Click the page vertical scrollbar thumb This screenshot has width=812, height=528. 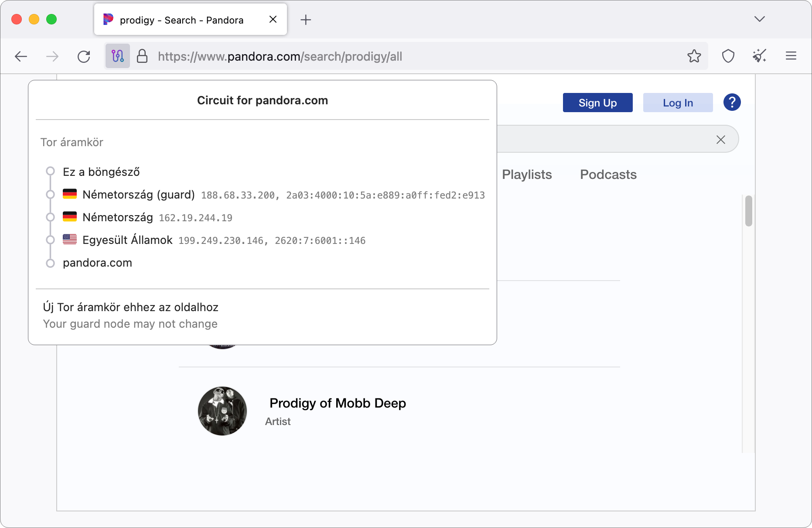[x=749, y=211]
